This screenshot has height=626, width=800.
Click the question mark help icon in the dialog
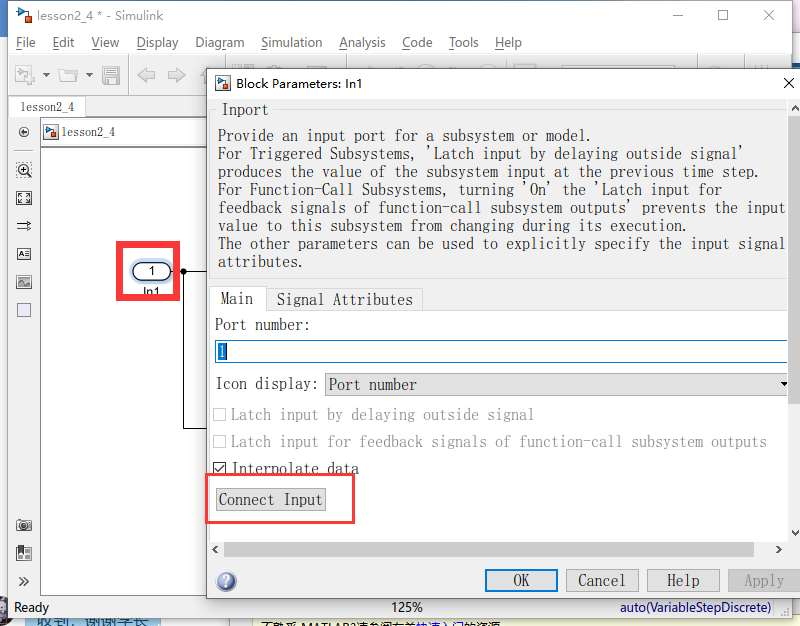pos(226,580)
